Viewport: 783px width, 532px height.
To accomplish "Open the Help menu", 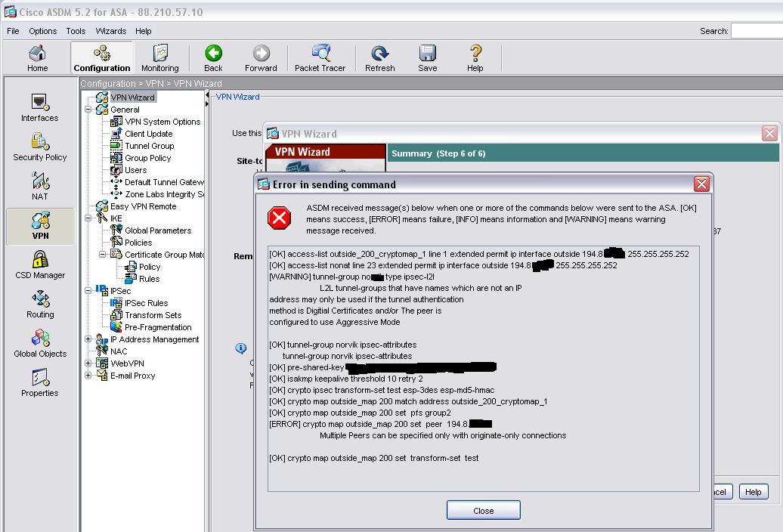I will 144,31.
